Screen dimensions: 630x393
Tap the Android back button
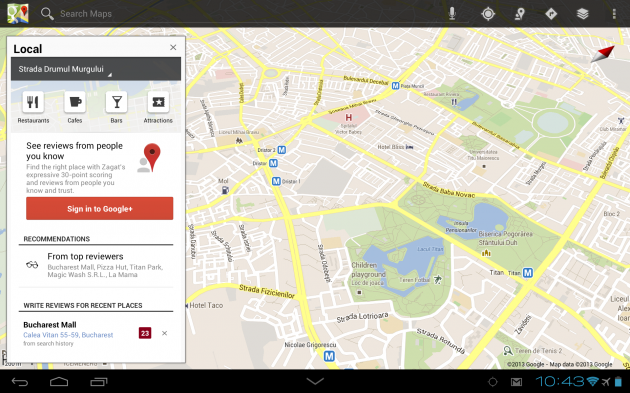[19, 381]
